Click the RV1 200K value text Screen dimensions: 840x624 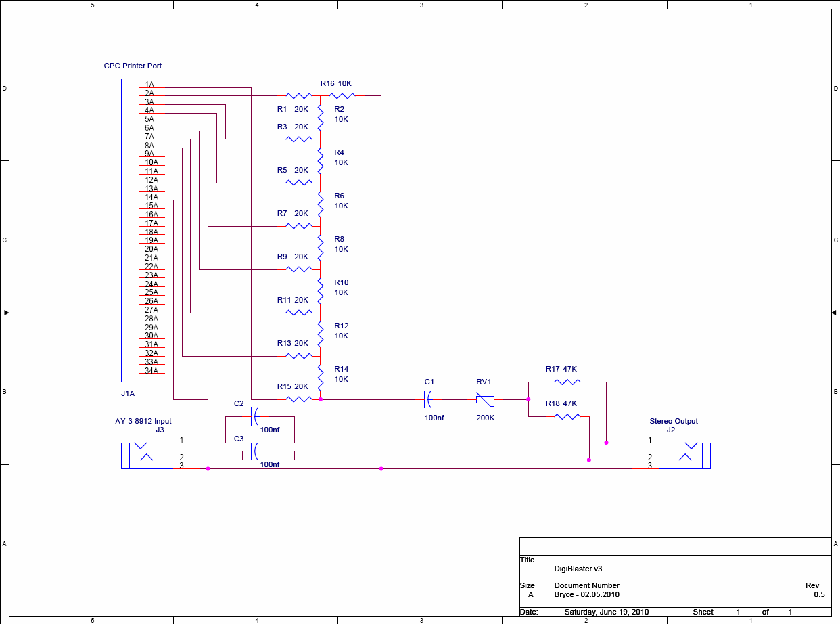tap(486, 418)
